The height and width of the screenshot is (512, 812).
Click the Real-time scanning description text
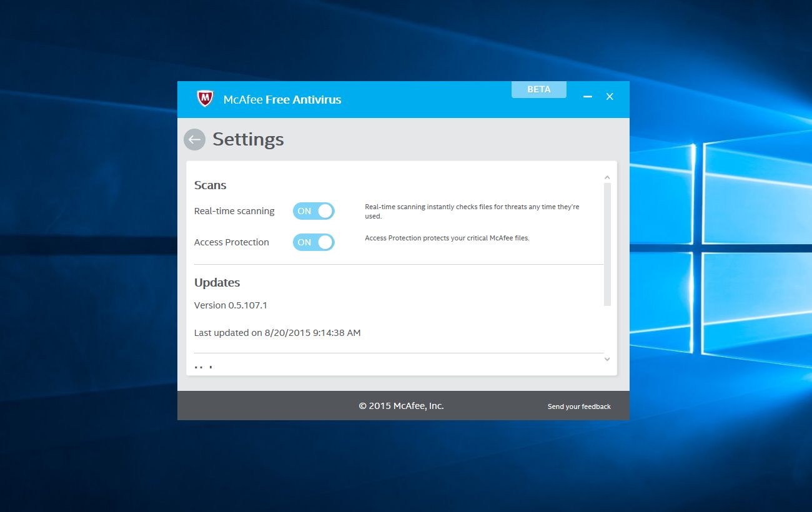coord(472,211)
